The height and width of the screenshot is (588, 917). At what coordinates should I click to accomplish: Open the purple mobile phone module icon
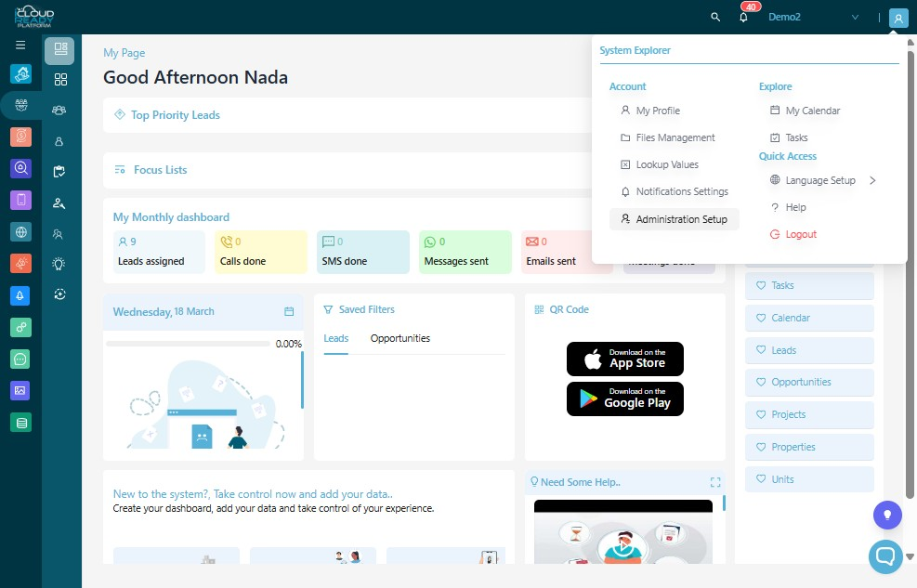(x=21, y=200)
